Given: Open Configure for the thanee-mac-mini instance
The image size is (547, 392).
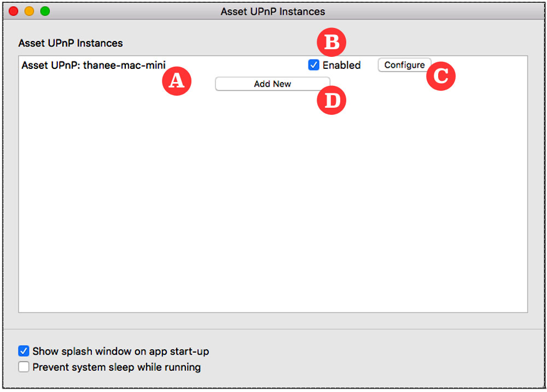Looking at the screenshot, I should tap(404, 65).
